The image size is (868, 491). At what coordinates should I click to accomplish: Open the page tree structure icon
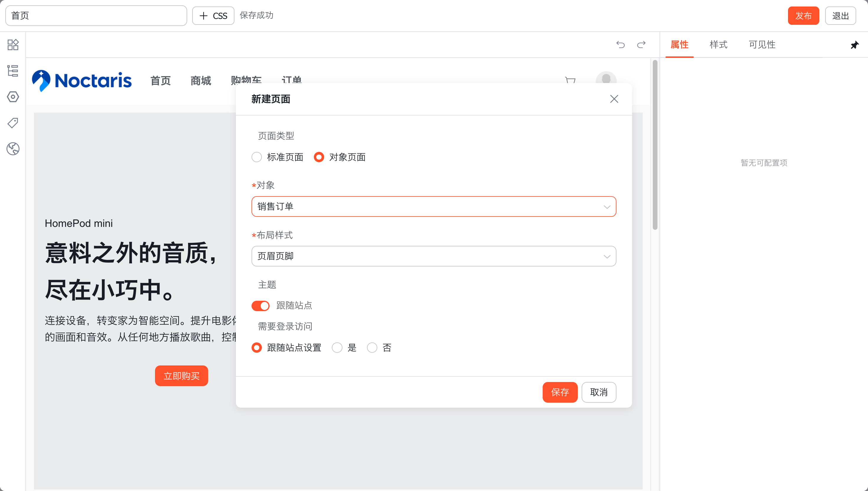[13, 71]
